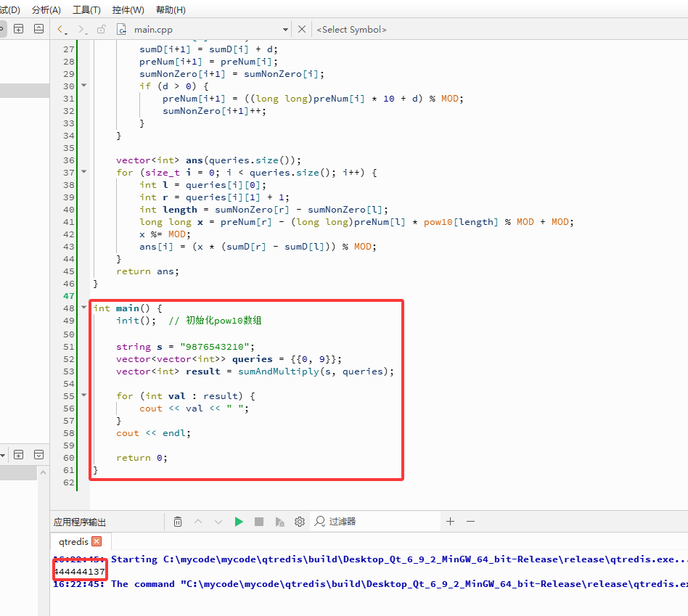Re-run the application with green play button

[239, 522]
